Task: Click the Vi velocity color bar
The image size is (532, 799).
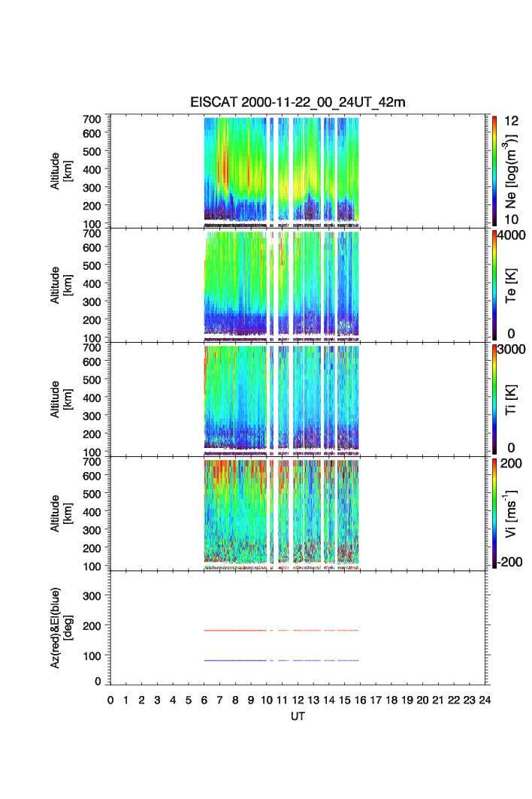Action: [494, 513]
